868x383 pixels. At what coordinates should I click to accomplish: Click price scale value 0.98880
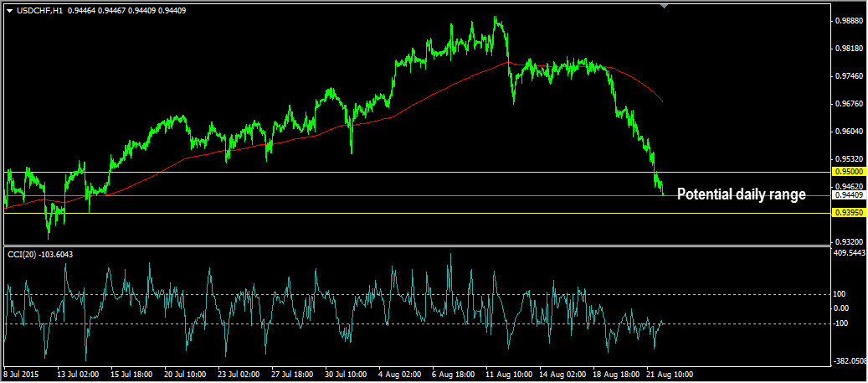(x=849, y=21)
